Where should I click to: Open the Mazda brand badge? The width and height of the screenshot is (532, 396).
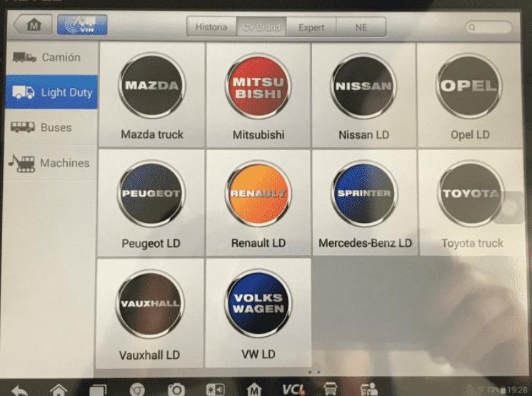(x=151, y=85)
